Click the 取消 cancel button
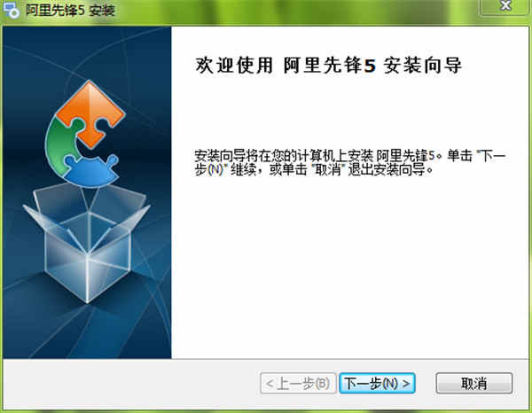 [474, 384]
